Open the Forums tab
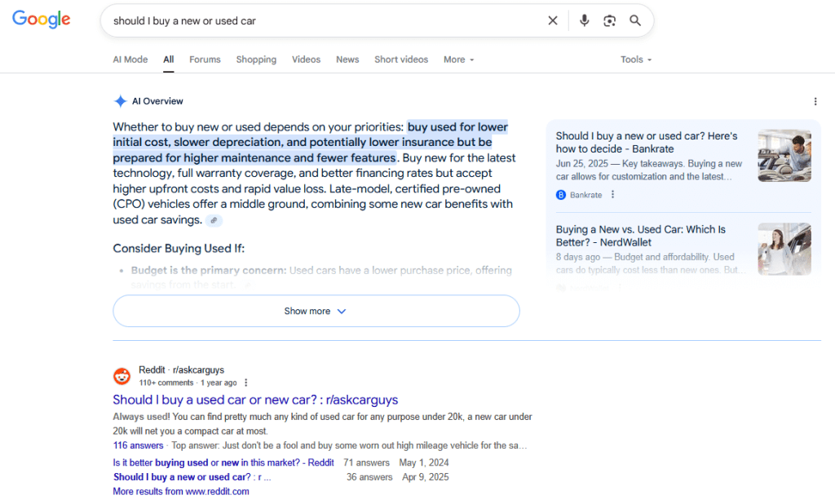This screenshot has width=835, height=504. click(205, 60)
